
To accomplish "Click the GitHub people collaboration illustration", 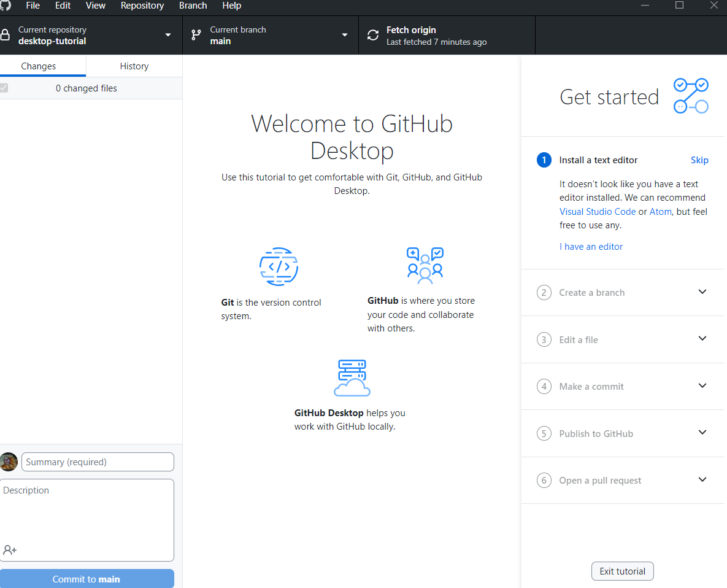I will point(425,266).
